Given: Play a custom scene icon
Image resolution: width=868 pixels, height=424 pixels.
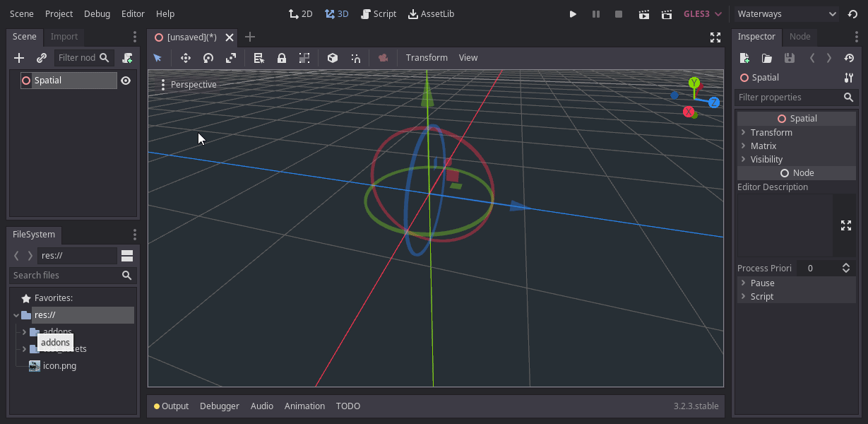Looking at the screenshot, I should point(666,14).
